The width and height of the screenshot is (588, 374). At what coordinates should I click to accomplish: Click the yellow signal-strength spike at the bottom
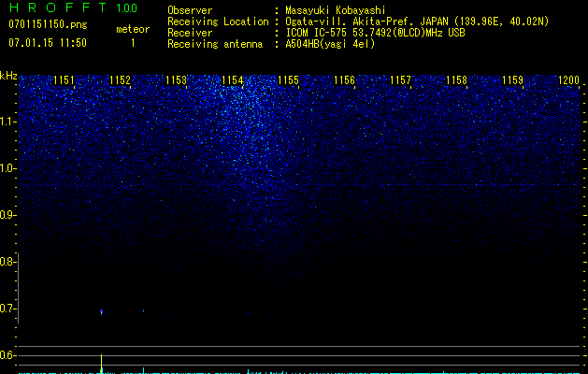click(x=101, y=364)
